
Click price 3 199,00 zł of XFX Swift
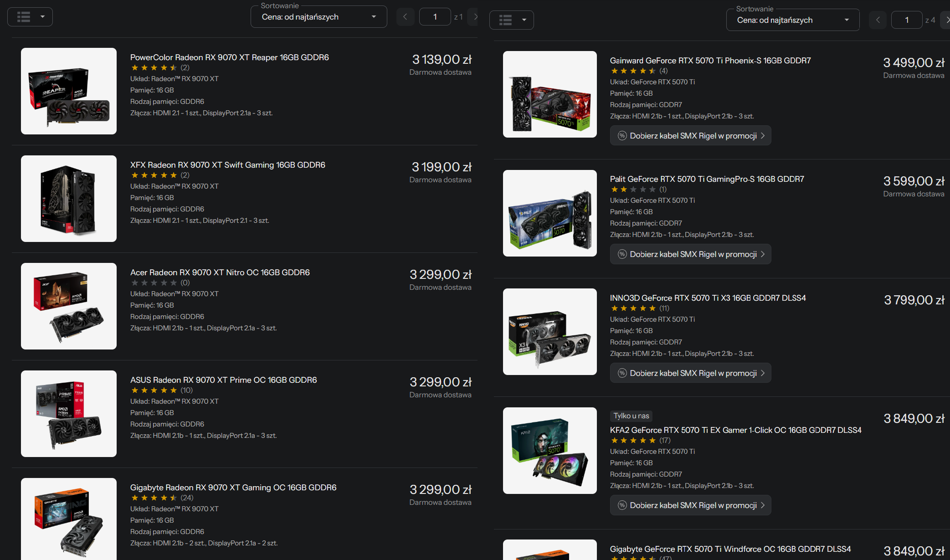442,167
